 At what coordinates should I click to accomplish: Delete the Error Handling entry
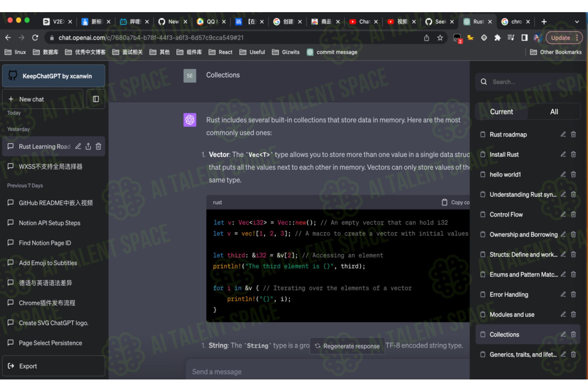(x=573, y=294)
